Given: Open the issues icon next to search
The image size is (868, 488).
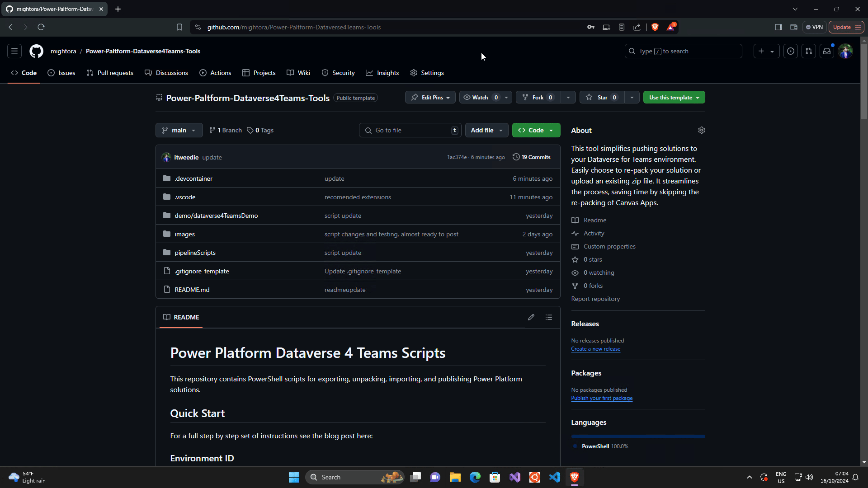Looking at the screenshot, I should (x=790, y=51).
